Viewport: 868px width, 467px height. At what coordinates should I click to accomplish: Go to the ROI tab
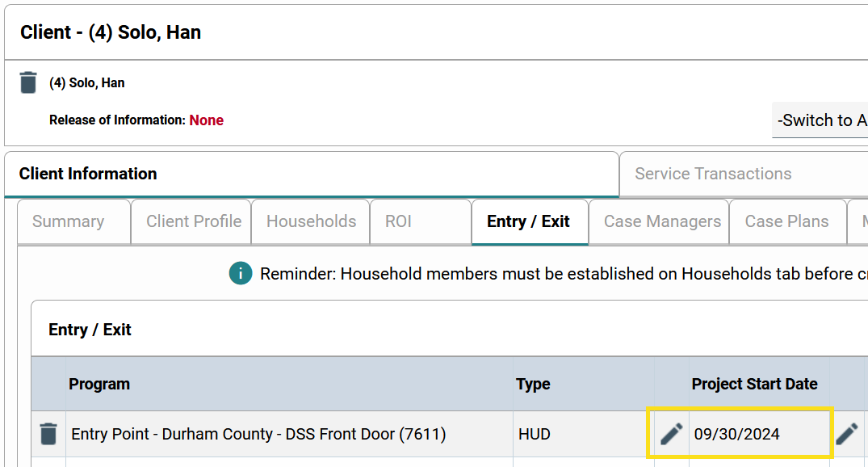(397, 221)
